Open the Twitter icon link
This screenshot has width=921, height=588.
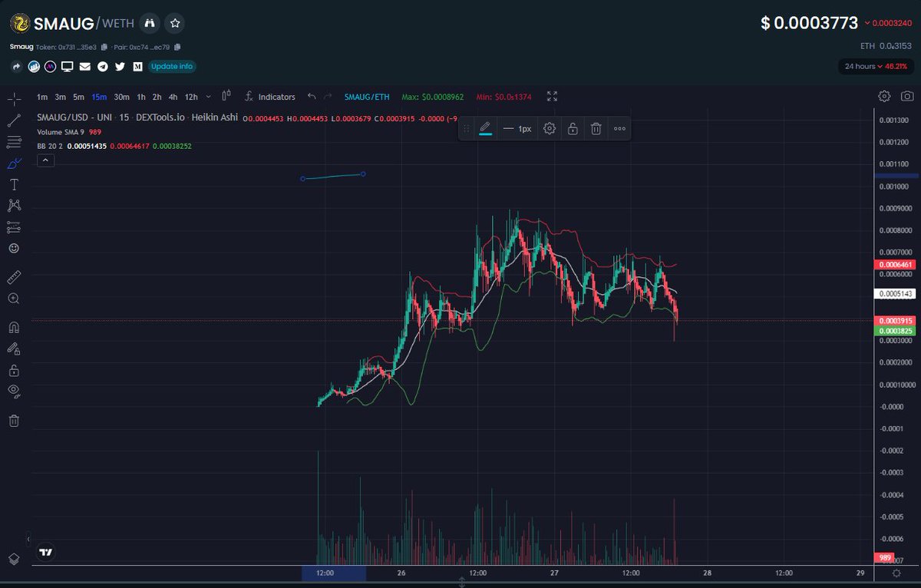click(x=120, y=67)
